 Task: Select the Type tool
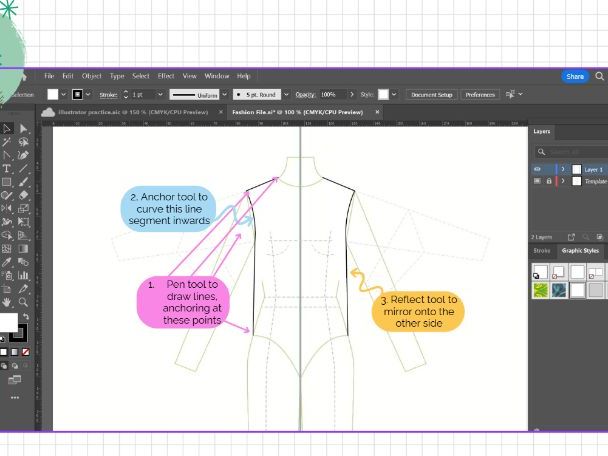7,169
